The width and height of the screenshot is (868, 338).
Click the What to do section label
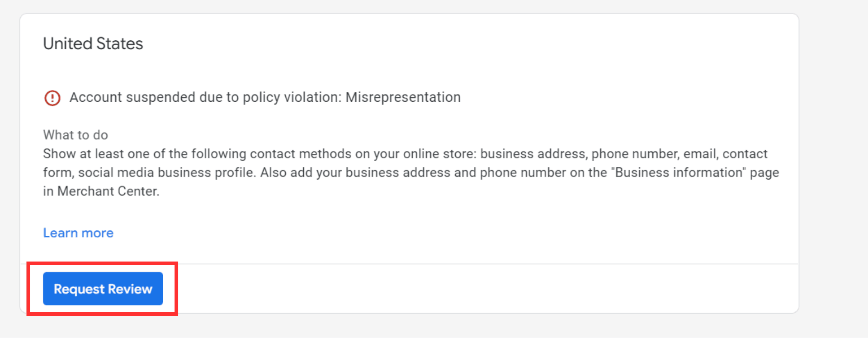75,135
